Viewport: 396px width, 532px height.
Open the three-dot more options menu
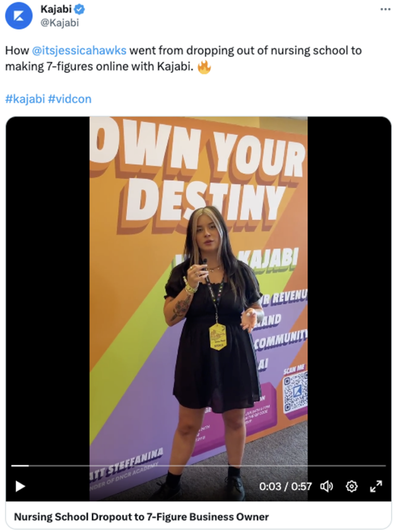[385, 9]
